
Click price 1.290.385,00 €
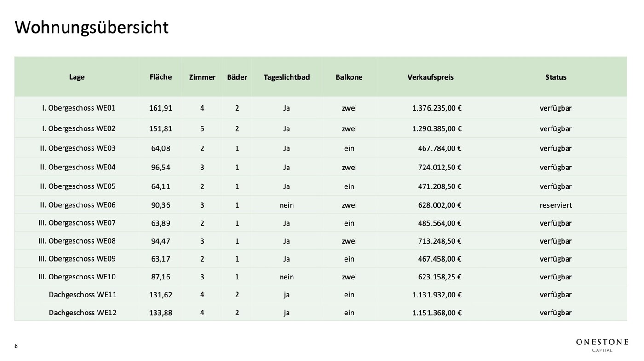tap(437, 129)
